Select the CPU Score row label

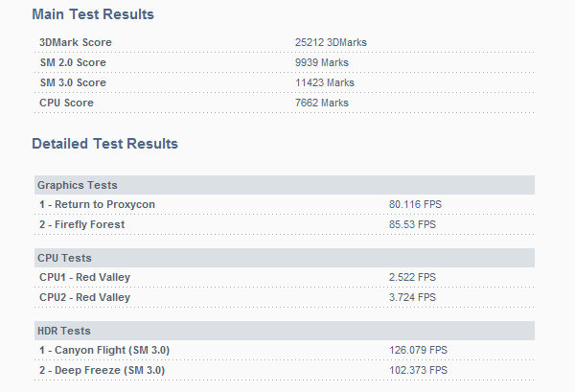click(66, 103)
